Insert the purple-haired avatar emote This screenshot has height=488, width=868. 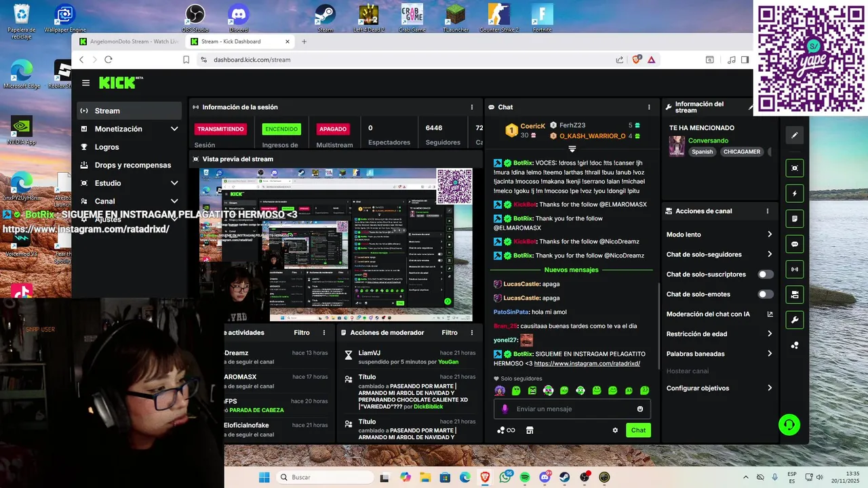(x=500, y=390)
